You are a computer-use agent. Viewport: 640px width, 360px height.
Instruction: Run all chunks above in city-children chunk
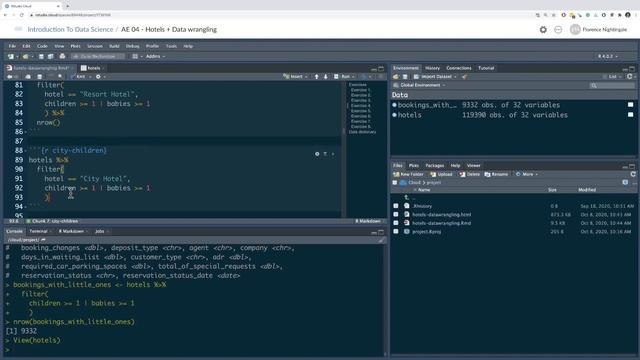coord(325,154)
